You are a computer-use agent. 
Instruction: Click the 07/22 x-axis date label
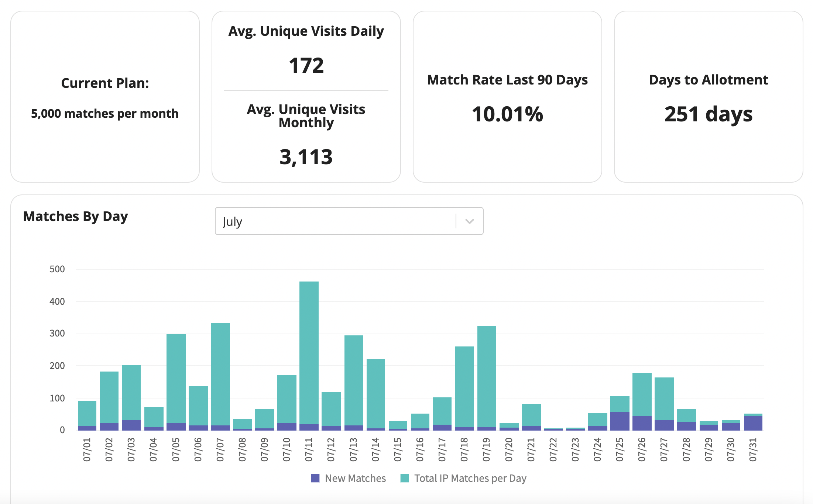553,450
